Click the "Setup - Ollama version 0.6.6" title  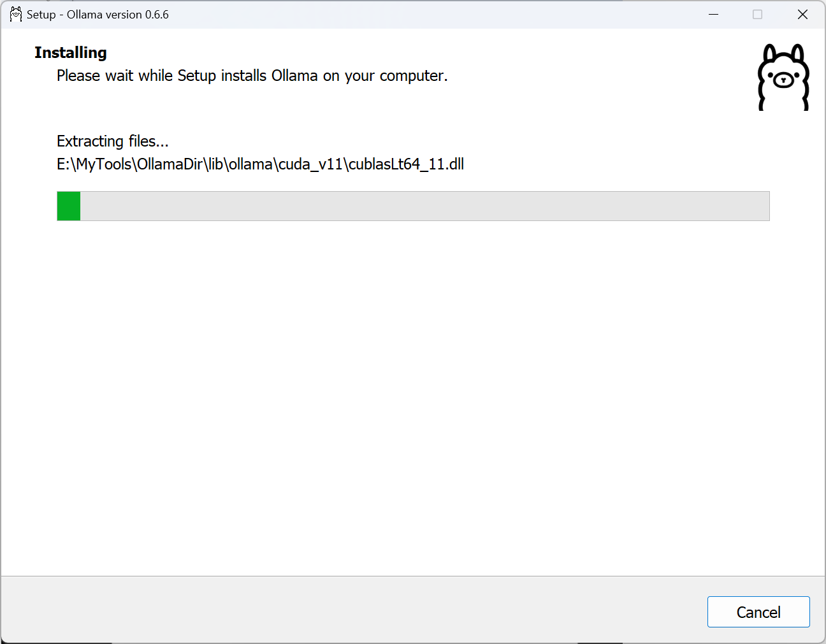click(98, 15)
